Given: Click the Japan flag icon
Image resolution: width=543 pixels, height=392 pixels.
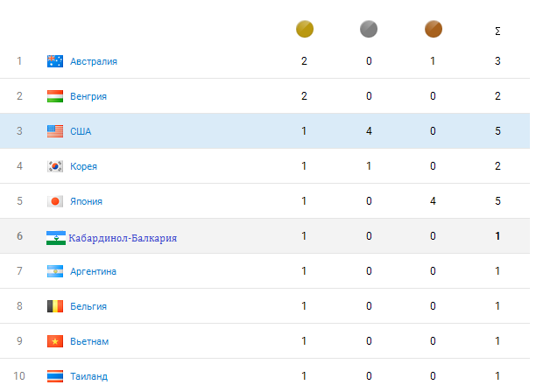Looking at the screenshot, I should pyautogui.click(x=55, y=201).
